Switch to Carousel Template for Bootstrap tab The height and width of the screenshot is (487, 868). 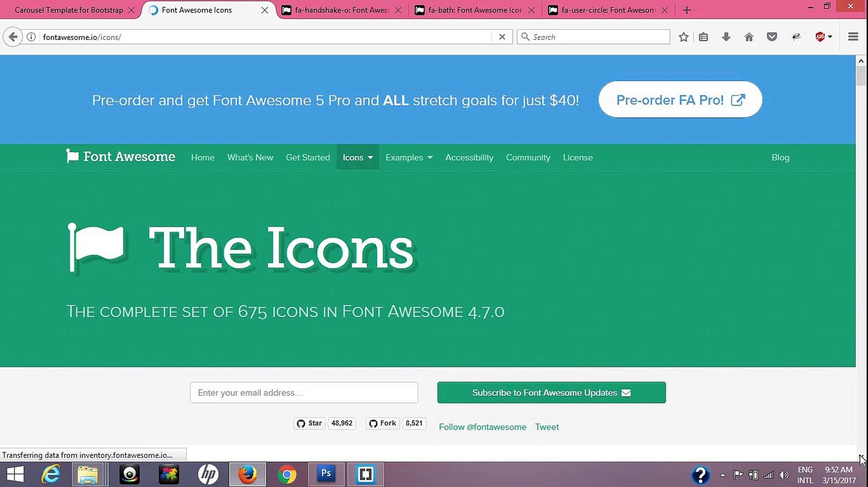coord(69,10)
